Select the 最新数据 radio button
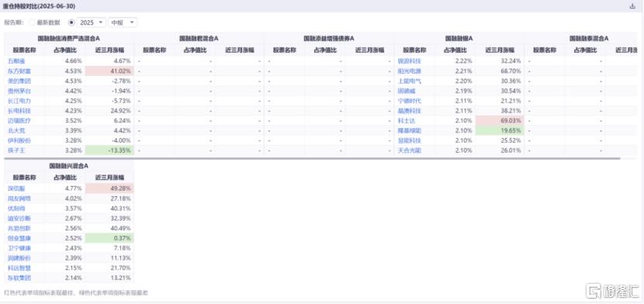This screenshot has height=304, width=644. tap(32, 22)
